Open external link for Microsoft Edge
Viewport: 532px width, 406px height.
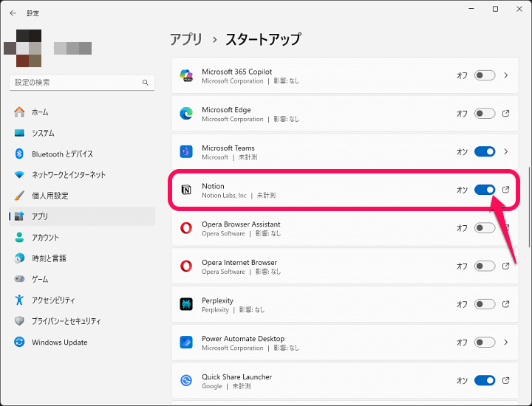[505, 113]
